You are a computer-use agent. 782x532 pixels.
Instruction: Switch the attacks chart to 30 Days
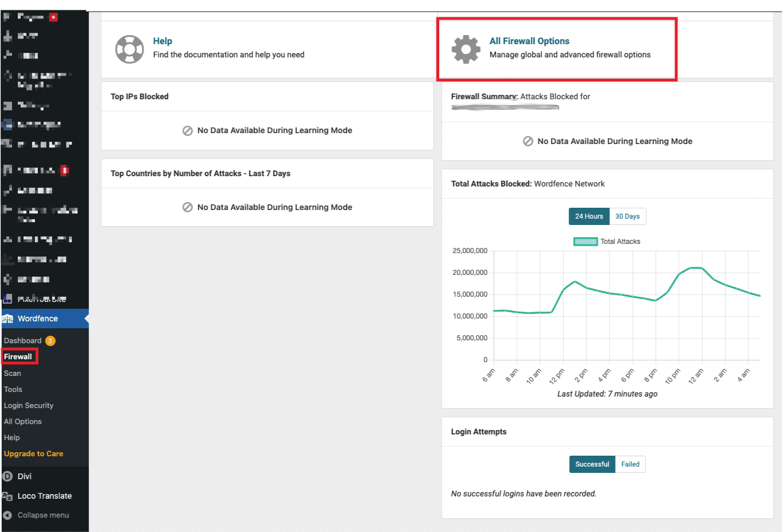[x=628, y=216]
